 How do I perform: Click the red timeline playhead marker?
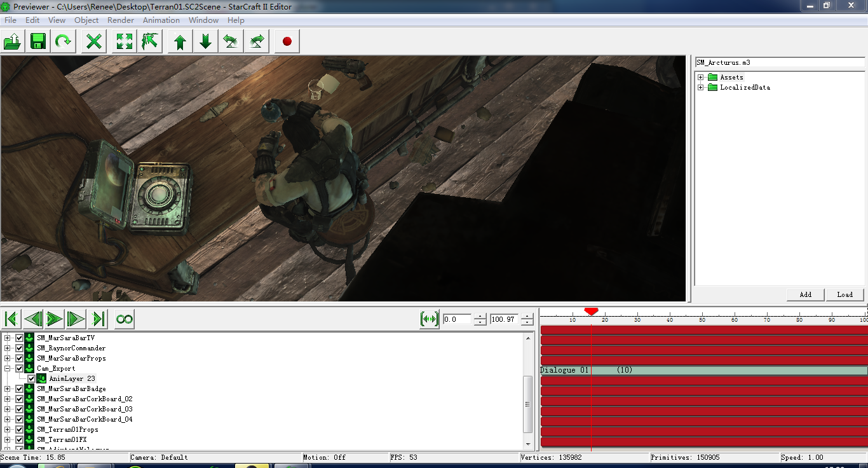tap(592, 311)
